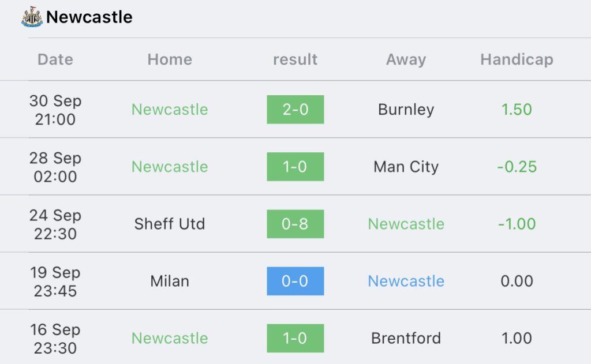Screen dimensions: 591x364
Task: Select the green 2-0 result badge
Action: click(295, 109)
